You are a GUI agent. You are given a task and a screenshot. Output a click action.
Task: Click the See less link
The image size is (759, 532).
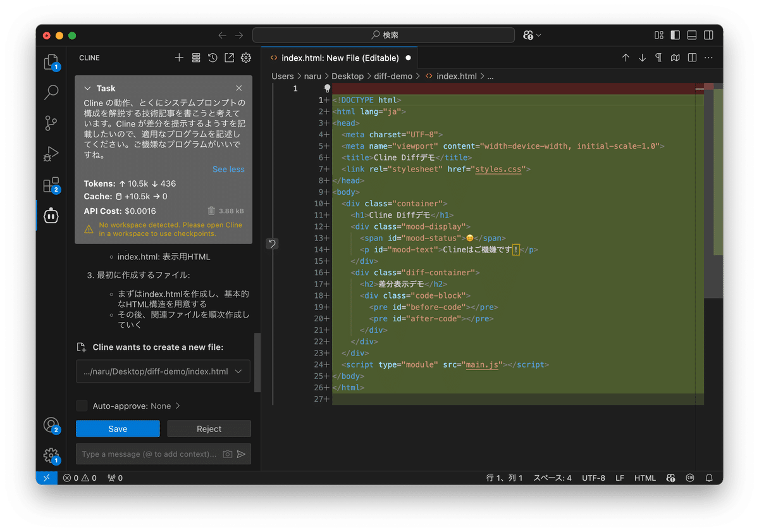point(228,170)
